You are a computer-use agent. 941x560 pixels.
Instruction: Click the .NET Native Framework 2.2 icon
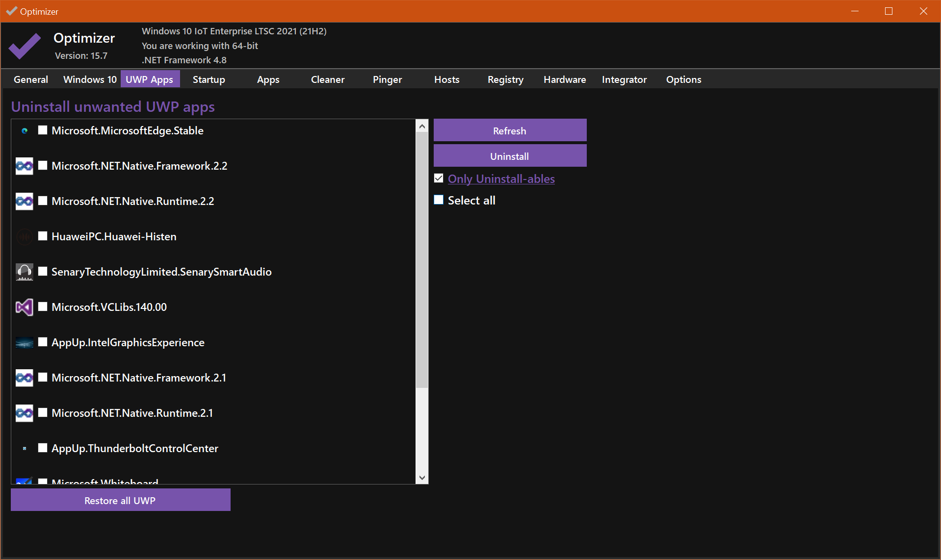25,166
